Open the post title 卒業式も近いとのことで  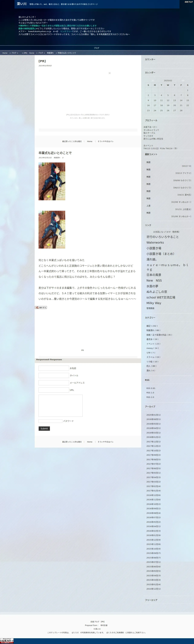click(x=55, y=153)
